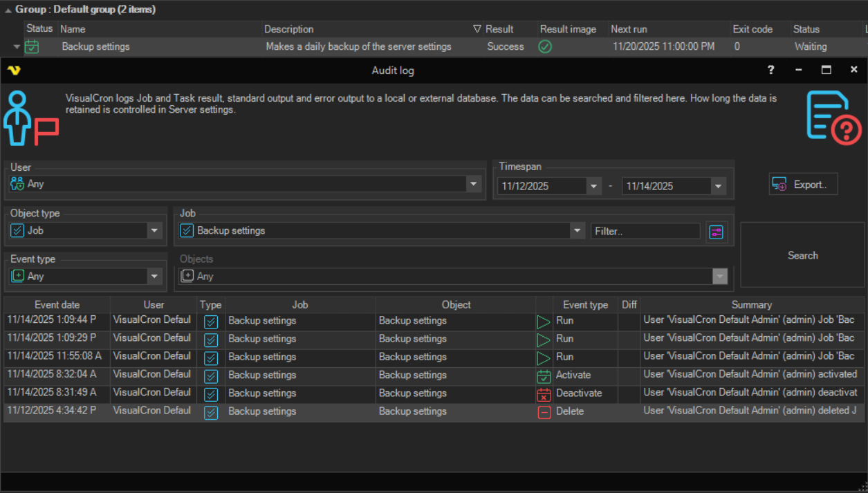
Task: Click the Delete event red icon
Action: (x=544, y=412)
